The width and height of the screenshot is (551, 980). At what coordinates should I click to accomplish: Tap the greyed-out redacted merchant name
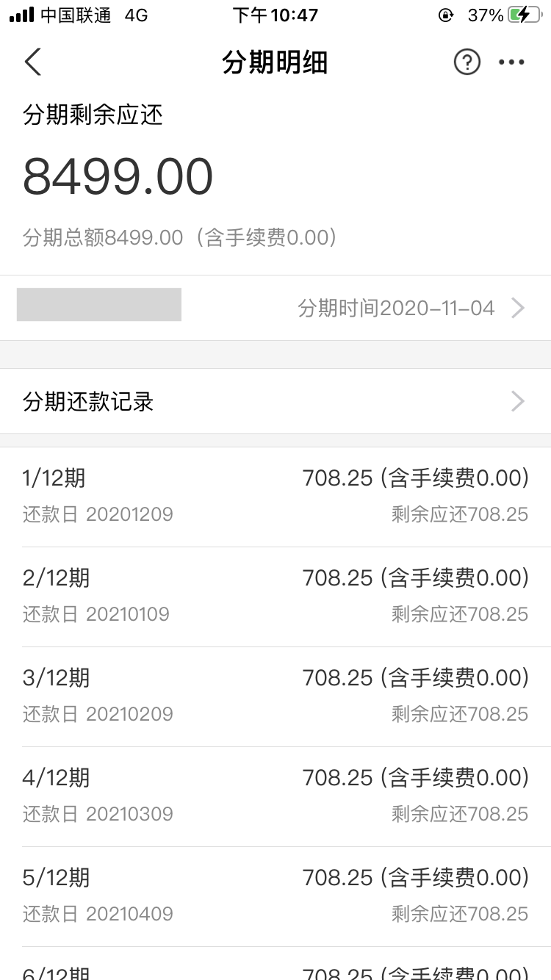point(99,304)
